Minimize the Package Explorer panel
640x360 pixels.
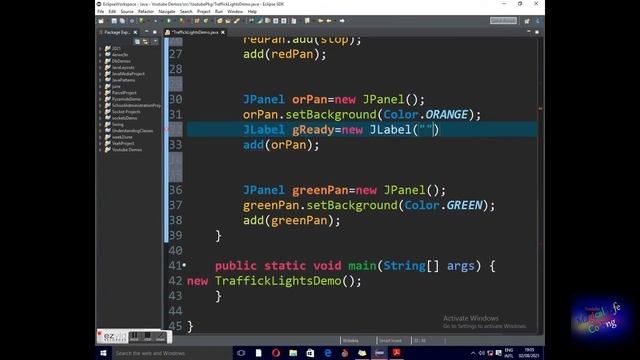coord(147,32)
